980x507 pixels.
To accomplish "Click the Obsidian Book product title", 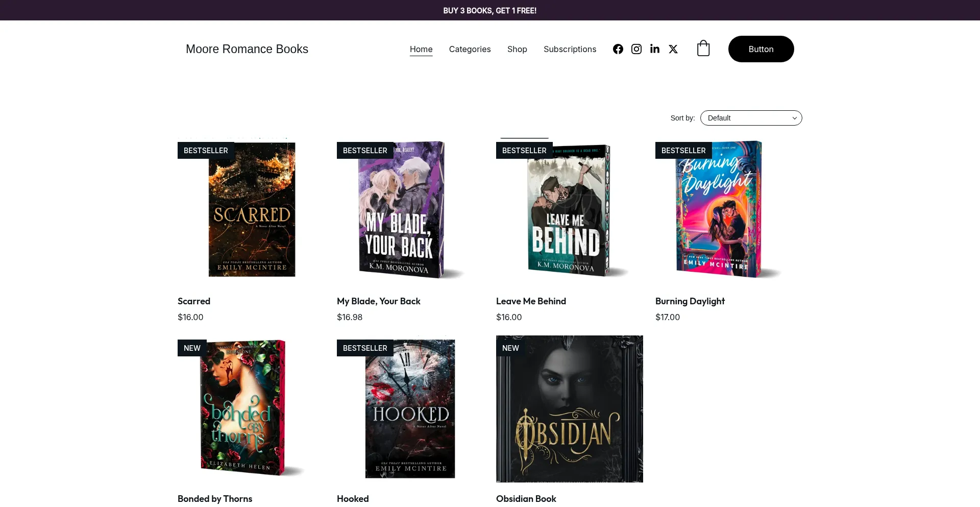I will 526,499.
